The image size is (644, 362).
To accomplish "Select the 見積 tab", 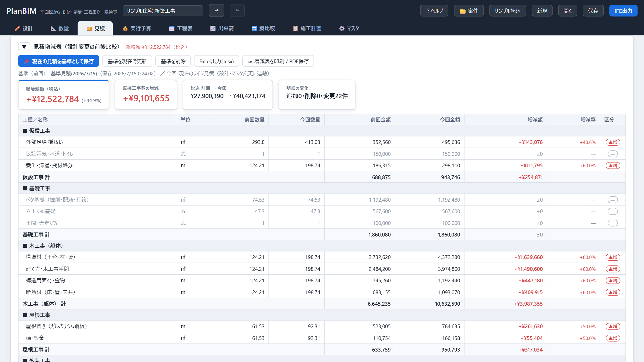I will pyautogui.click(x=95, y=28).
